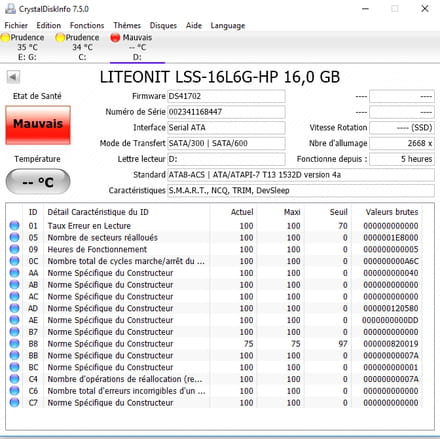Open the Fonctions menu
The width and height of the screenshot is (440, 439).
(x=87, y=25)
